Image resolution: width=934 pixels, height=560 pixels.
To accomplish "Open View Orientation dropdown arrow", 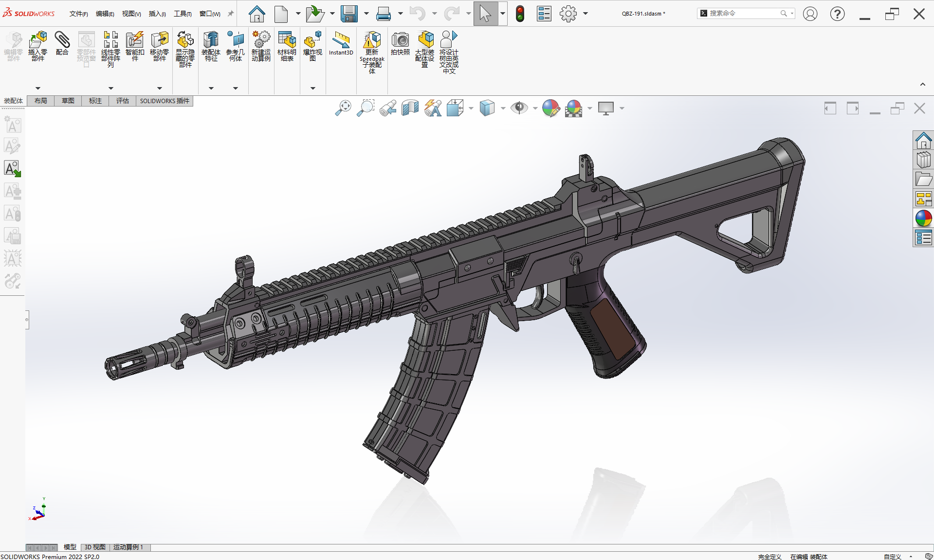I will (x=471, y=108).
